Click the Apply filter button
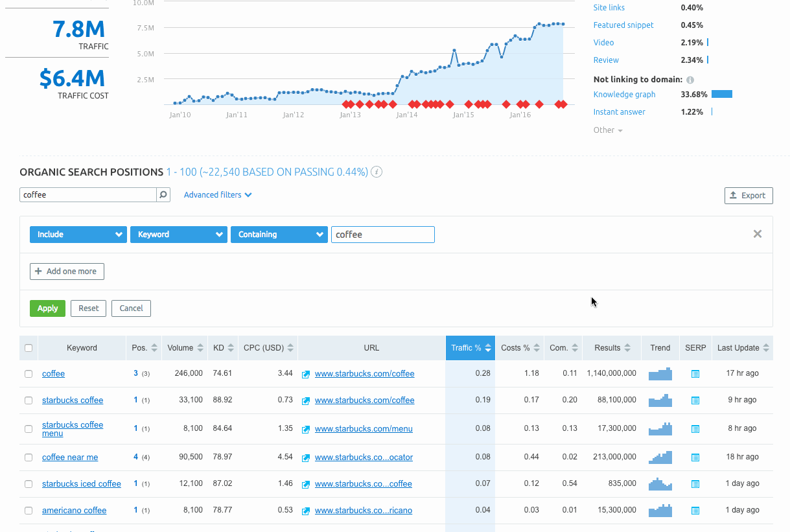 tap(48, 308)
